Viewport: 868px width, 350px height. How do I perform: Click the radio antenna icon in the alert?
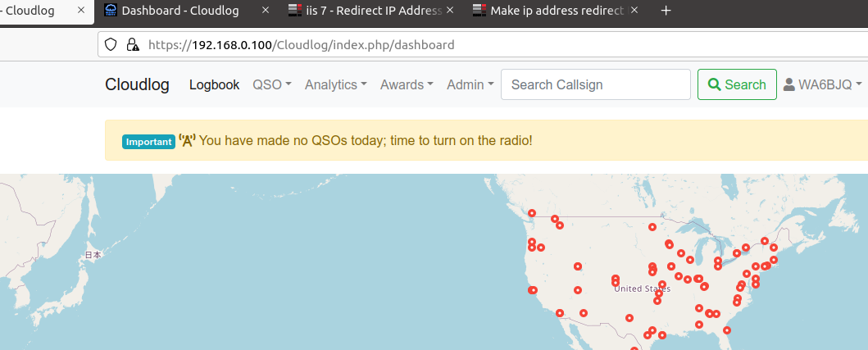tap(187, 141)
